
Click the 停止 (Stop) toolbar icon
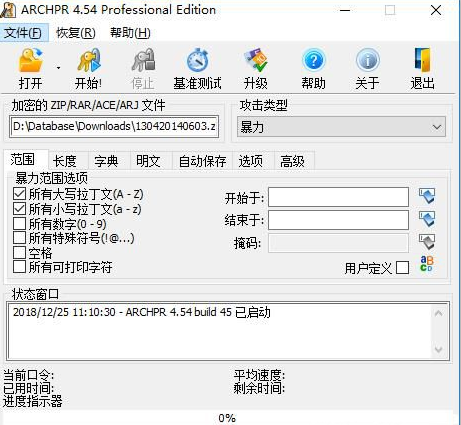(x=143, y=60)
